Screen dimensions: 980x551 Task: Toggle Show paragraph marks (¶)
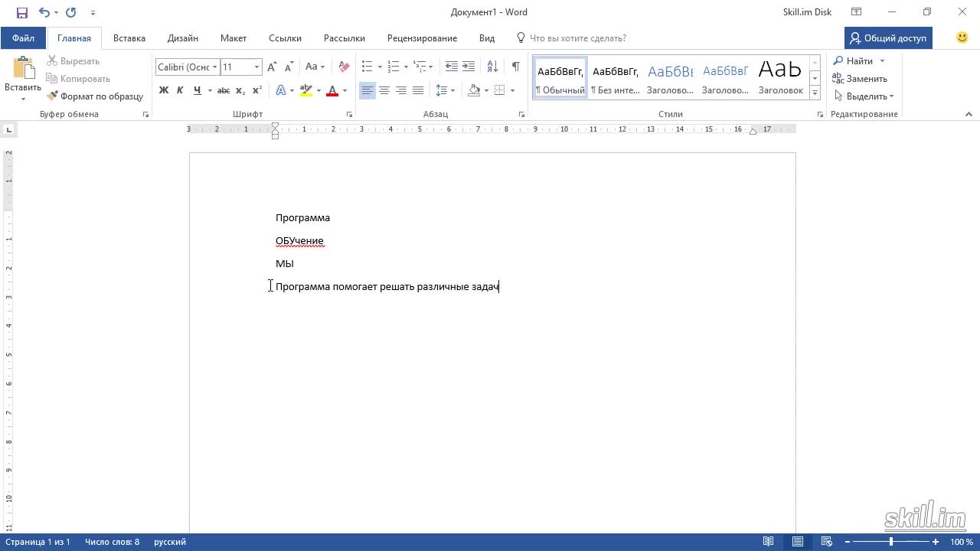pyautogui.click(x=516, y=67)
